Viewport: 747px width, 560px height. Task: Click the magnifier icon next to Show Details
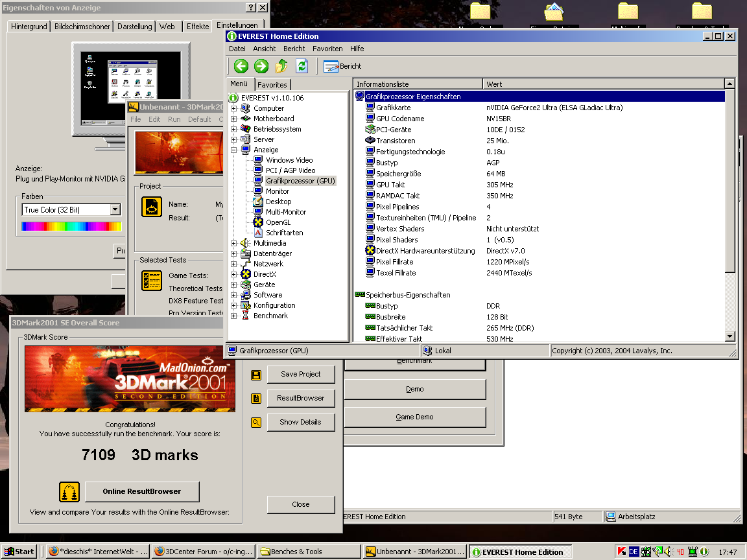(x=255, y=422)
